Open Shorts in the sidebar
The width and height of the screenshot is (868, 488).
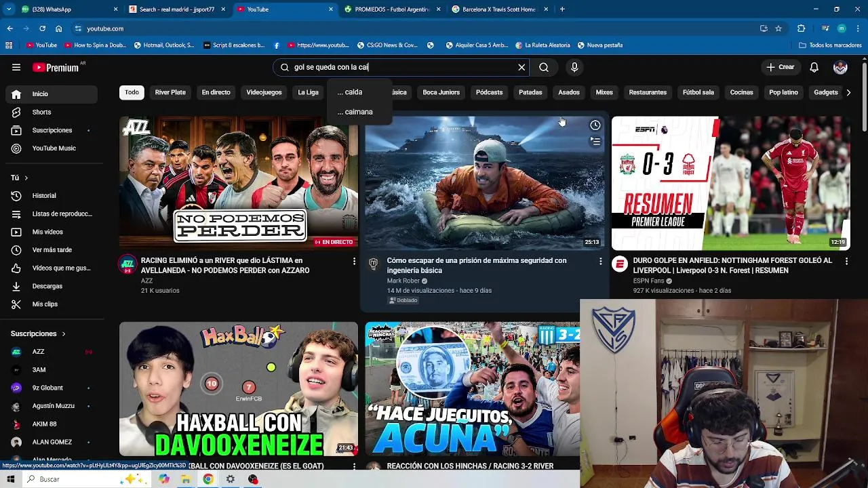coord(52,112)
